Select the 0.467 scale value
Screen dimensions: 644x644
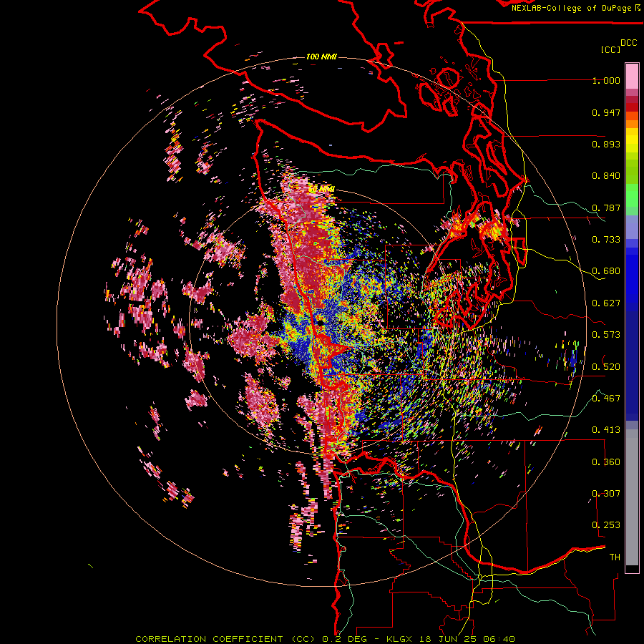tap(606, 398)
